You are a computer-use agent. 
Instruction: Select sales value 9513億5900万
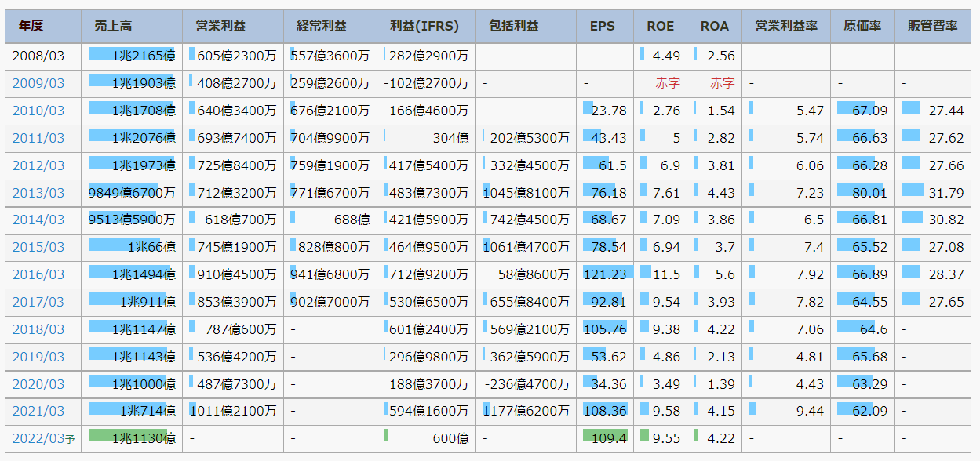point(132,220)
